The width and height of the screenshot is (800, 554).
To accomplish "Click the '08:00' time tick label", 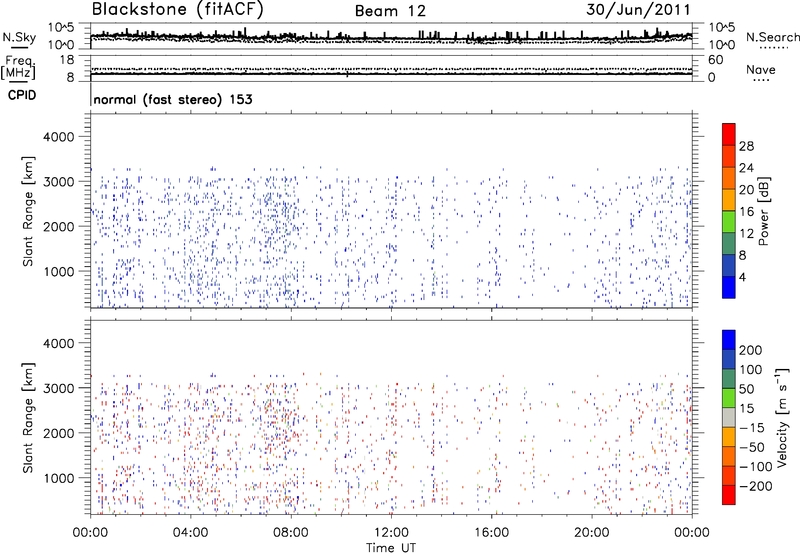I will [291, 533].
